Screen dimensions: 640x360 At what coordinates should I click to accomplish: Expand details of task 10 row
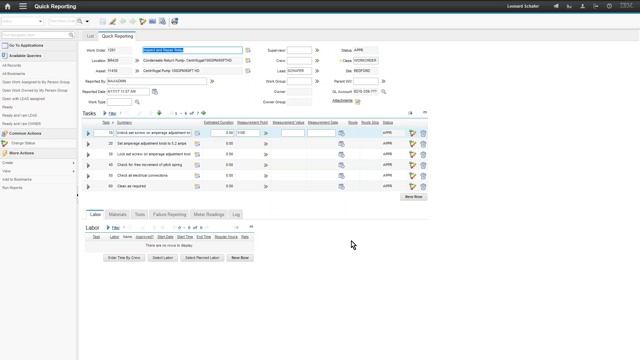point(88,133)
